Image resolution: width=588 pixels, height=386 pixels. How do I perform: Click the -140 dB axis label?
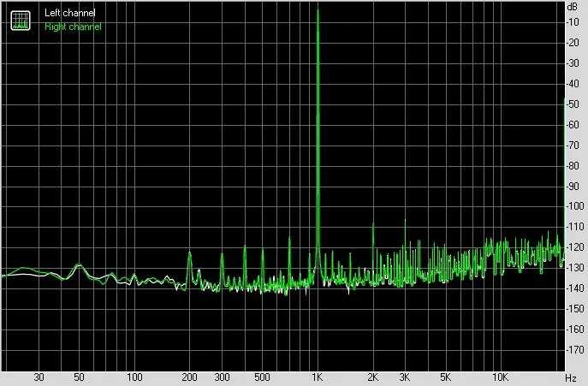pyautogui.click(x=575, y=288)
